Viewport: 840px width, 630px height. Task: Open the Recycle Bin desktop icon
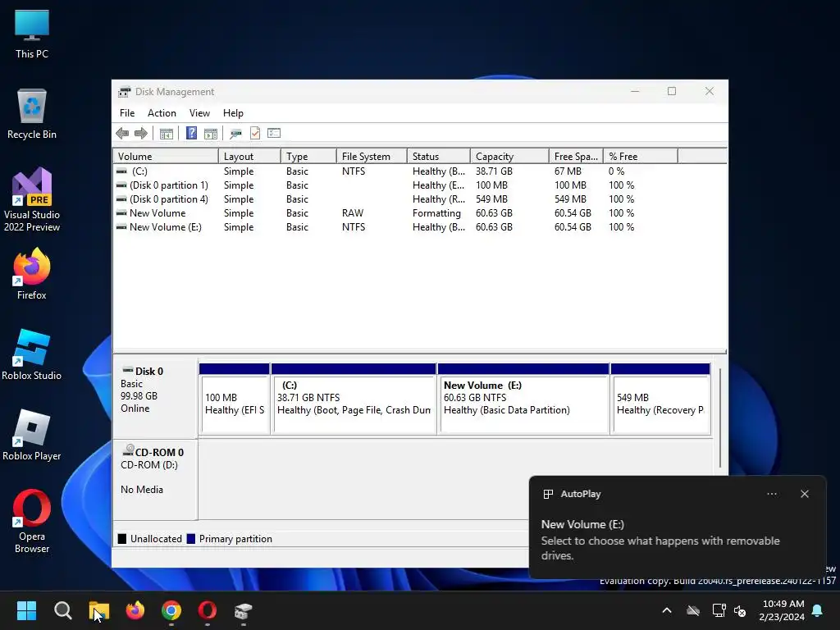pos(32,114)
